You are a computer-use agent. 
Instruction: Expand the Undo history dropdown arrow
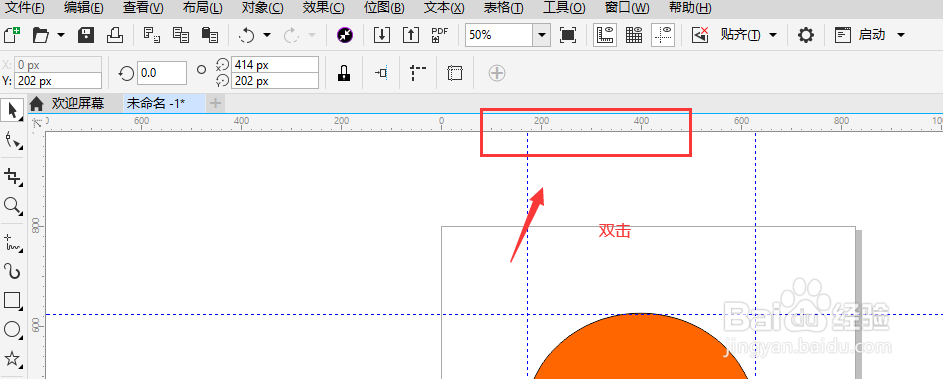267,35
